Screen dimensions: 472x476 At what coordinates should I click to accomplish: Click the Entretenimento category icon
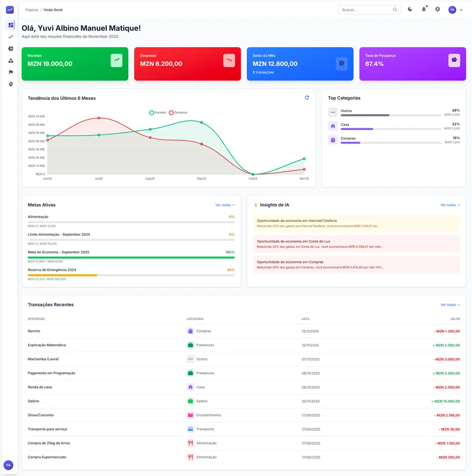pyautogui.click(x=190, y=416)
